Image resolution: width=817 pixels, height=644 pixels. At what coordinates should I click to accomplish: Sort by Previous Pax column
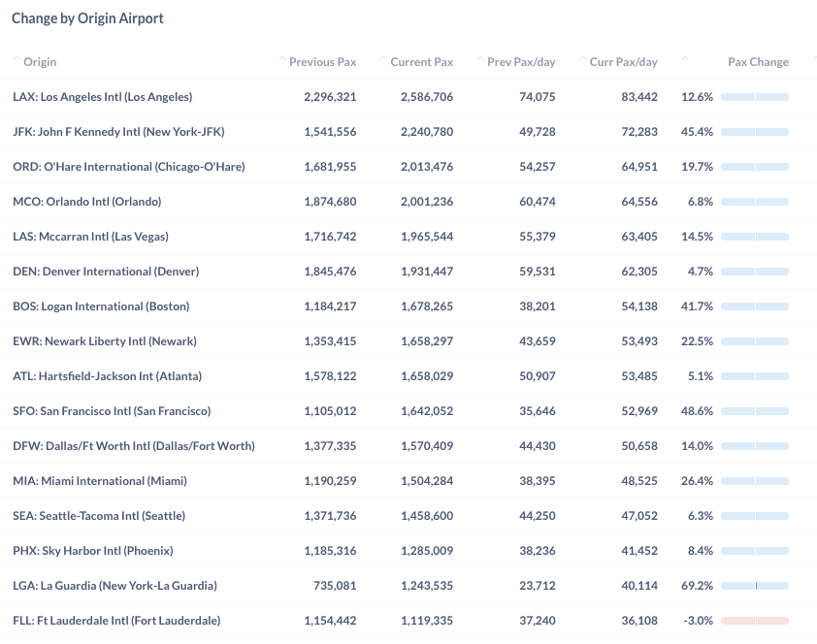(322, 62)
